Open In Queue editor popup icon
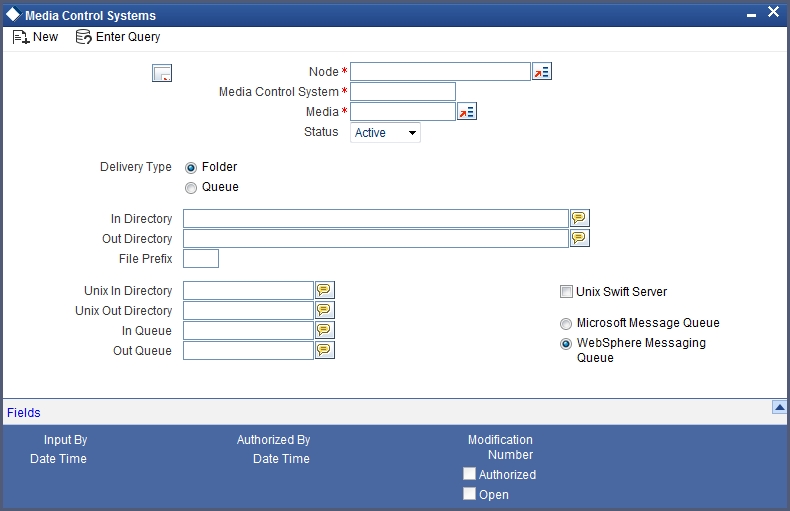Viewport: 790px width, 511px height. [x=325, y=330]
